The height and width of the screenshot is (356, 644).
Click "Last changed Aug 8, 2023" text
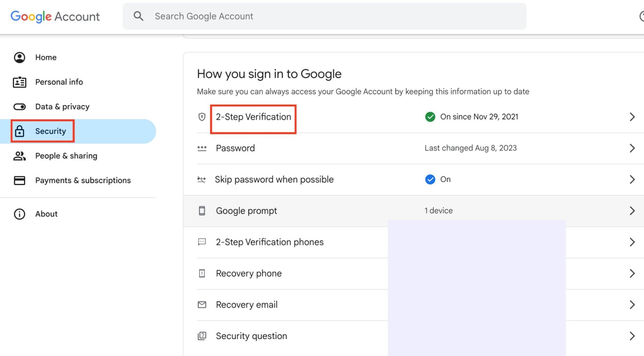tap(470, 148)
